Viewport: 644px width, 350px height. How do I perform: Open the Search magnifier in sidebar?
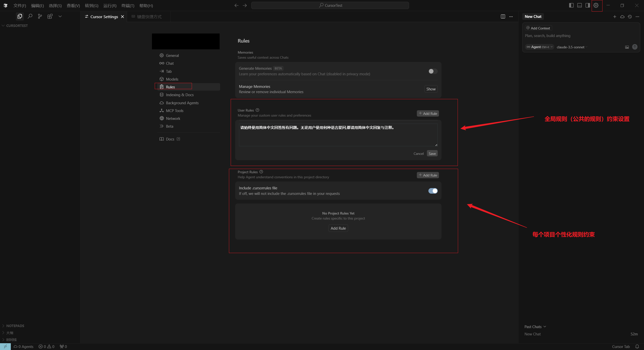coord(30,16)
